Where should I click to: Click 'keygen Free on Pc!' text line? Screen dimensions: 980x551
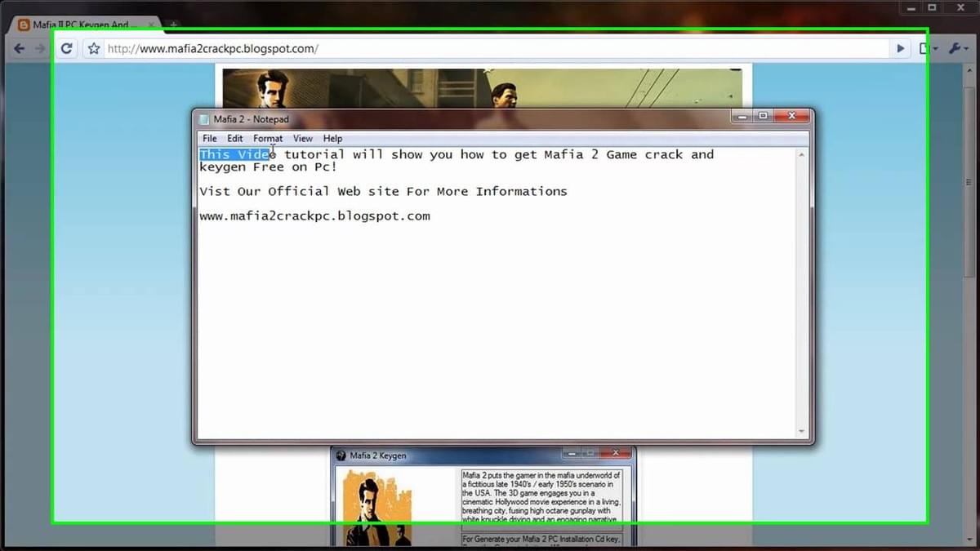[269, 167]
